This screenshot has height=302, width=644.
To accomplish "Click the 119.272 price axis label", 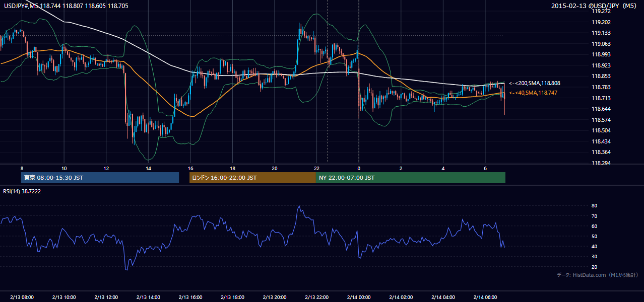I will click(x=601, y=11).
